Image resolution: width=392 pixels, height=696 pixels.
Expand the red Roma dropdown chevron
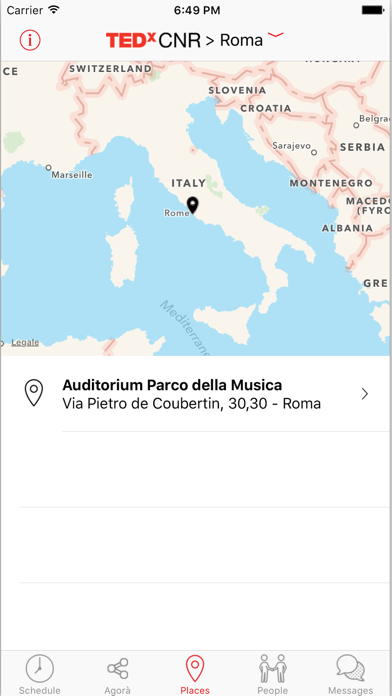click(276, 35)
